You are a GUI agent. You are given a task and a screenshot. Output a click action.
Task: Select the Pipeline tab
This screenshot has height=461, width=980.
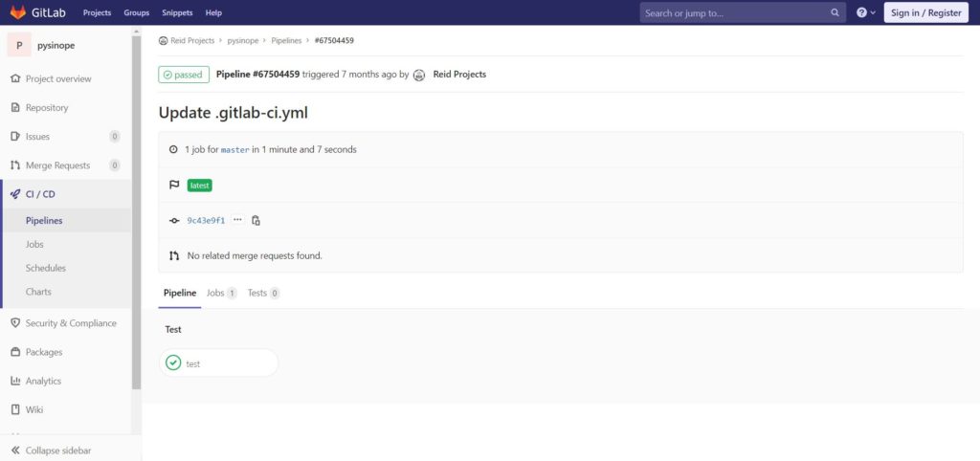180,293
